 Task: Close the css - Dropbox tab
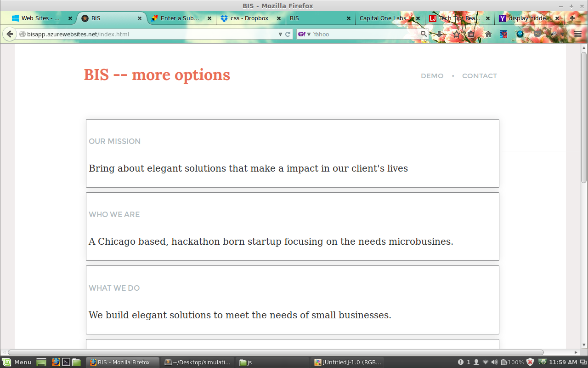279,18
